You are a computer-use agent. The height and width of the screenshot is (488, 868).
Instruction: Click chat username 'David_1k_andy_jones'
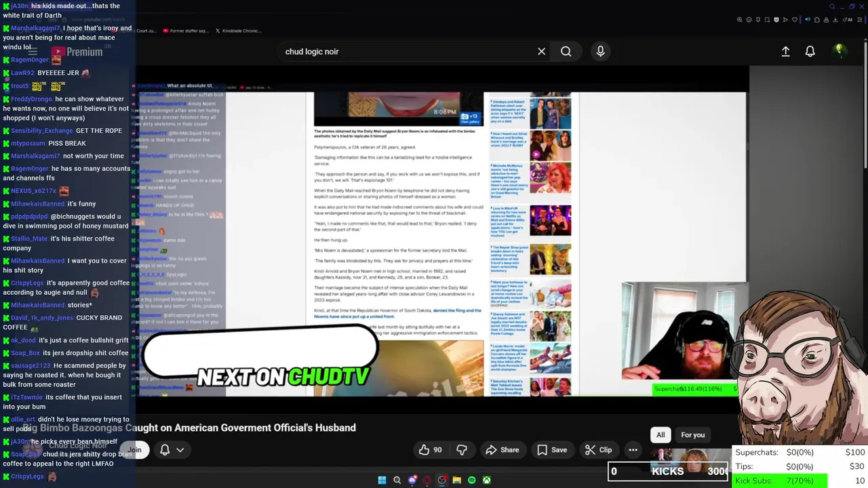coord(42,317)
